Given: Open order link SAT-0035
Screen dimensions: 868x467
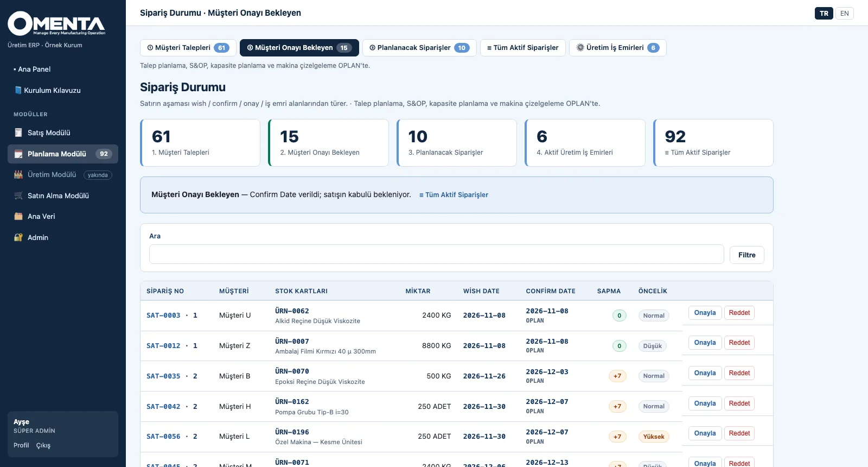Looking at the screenshot, I should [x=163, y=376].
